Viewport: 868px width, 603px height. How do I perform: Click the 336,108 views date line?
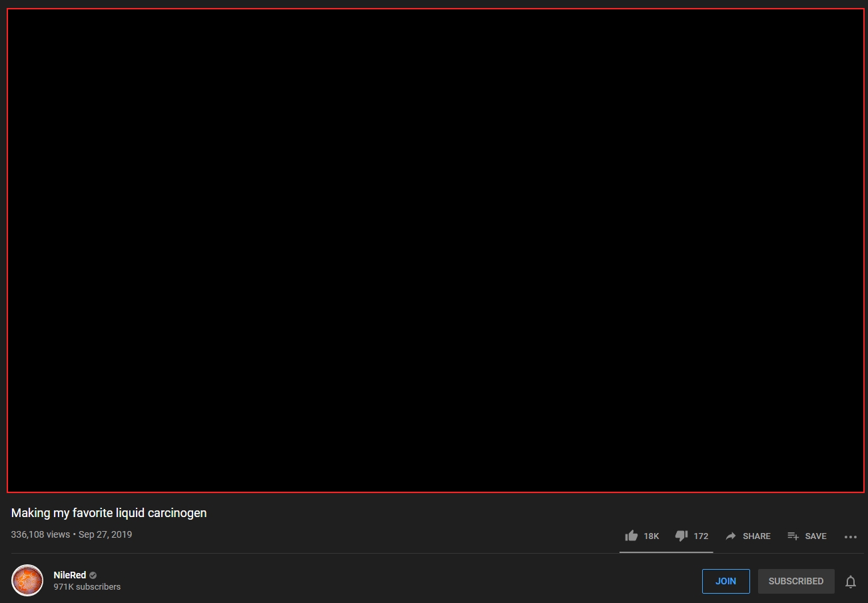(x=71, y=534)
